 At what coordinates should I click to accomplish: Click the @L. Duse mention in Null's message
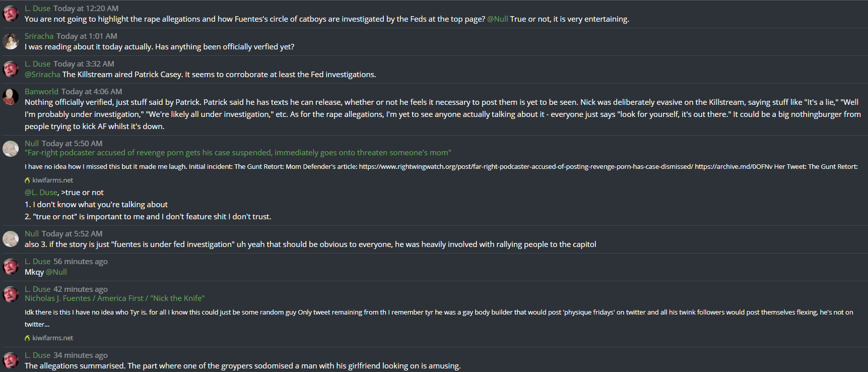(x=41, y=193)
